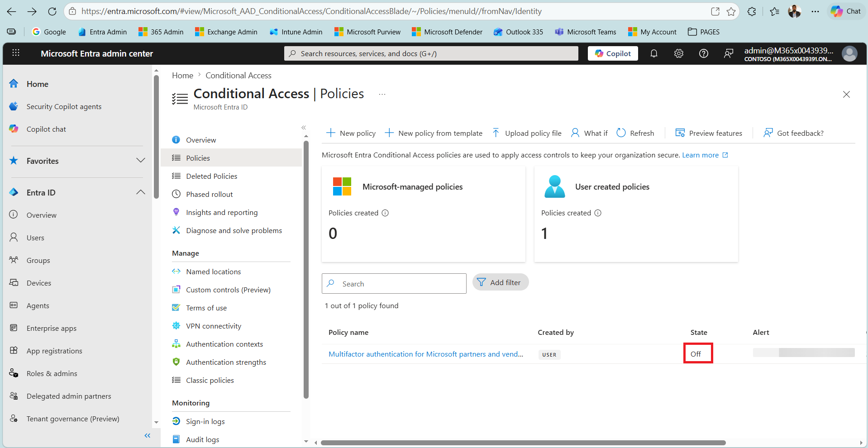868x448 pixels.
Task: Open the browser profile picture
Action: [794, 11]
